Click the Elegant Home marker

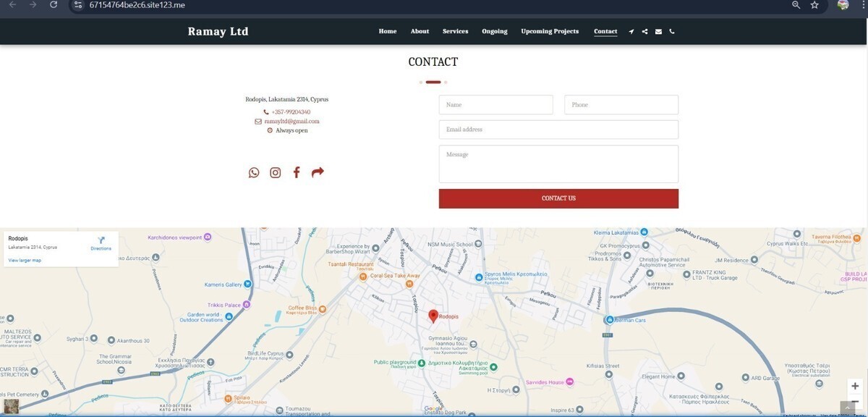(x=682, y=376)
